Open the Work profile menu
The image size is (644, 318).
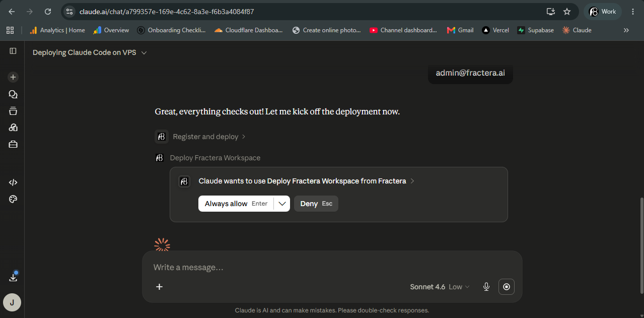click(x=603, y=12)
